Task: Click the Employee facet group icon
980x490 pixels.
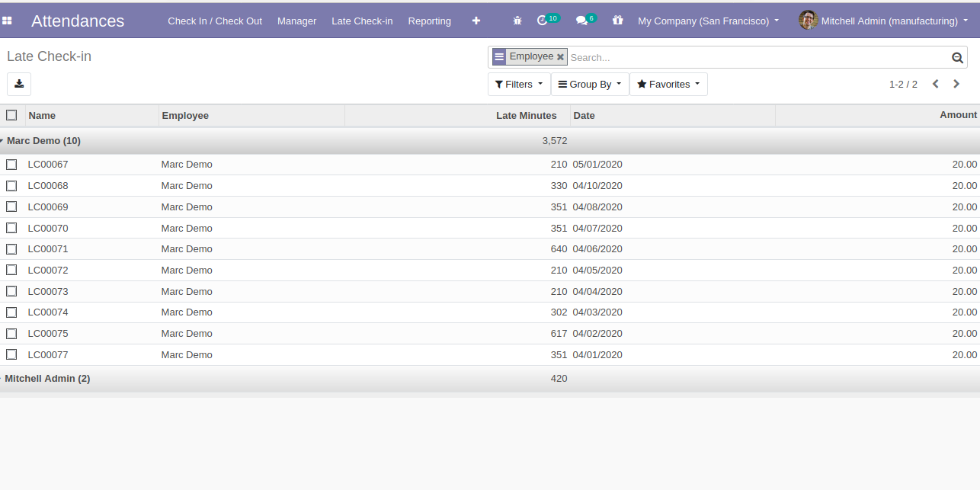Action: coord(499,56)
